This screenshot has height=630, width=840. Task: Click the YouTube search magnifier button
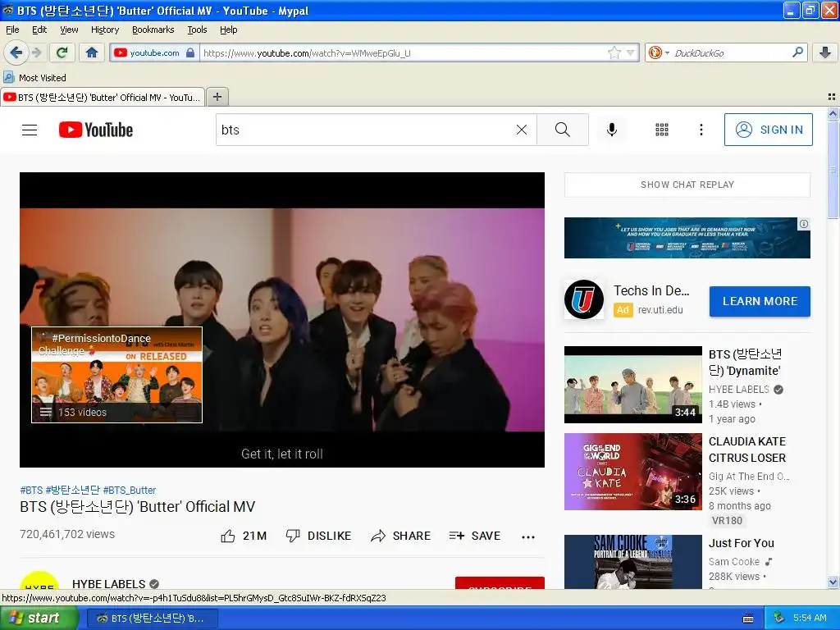563,130
